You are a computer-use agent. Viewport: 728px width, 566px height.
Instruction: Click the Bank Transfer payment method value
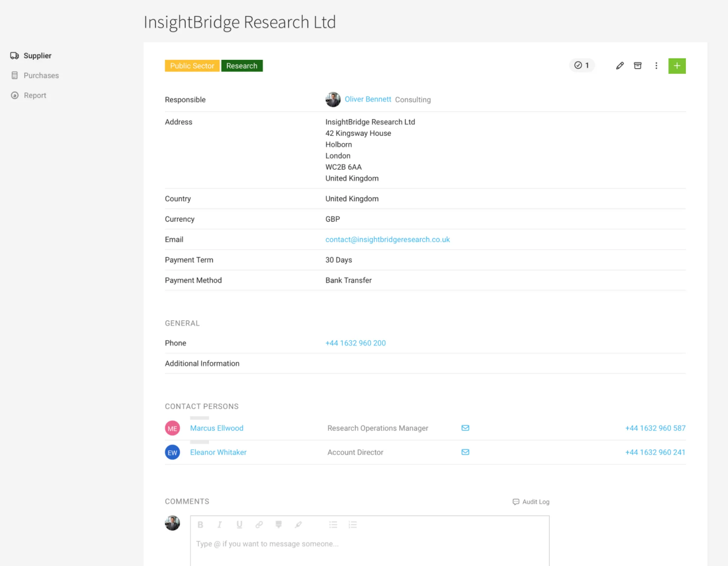point(348,280)
